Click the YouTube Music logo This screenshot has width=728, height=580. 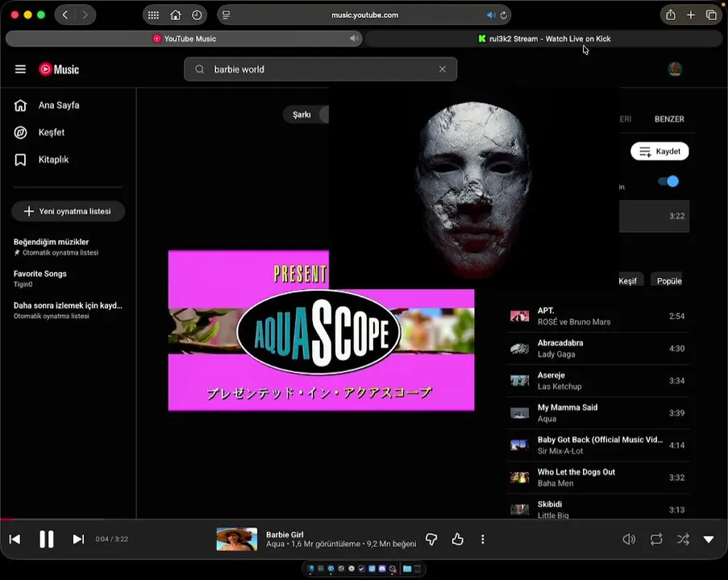59,69
